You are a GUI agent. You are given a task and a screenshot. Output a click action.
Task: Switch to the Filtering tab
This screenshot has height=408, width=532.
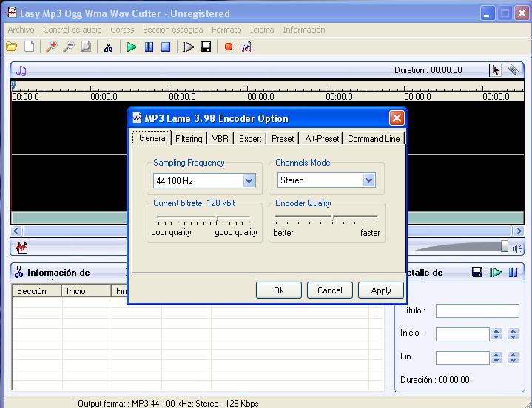pyautogui.click(x=189, y=139)
